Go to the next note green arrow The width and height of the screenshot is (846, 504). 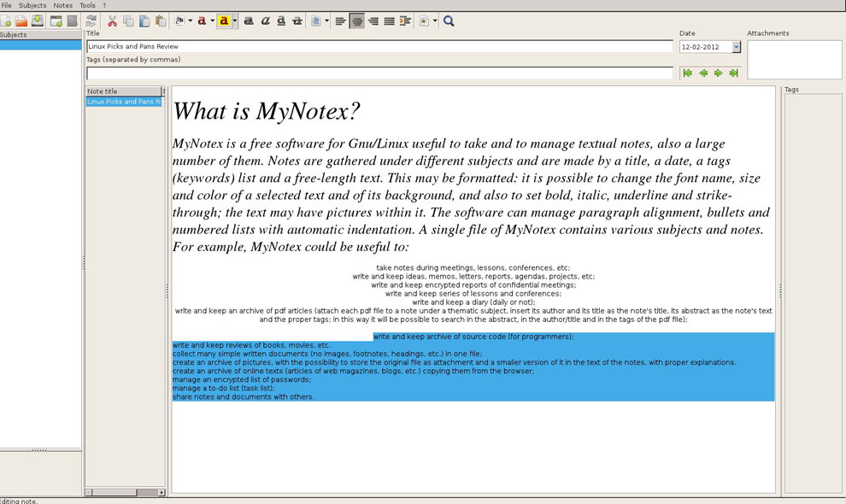point(718,73)
